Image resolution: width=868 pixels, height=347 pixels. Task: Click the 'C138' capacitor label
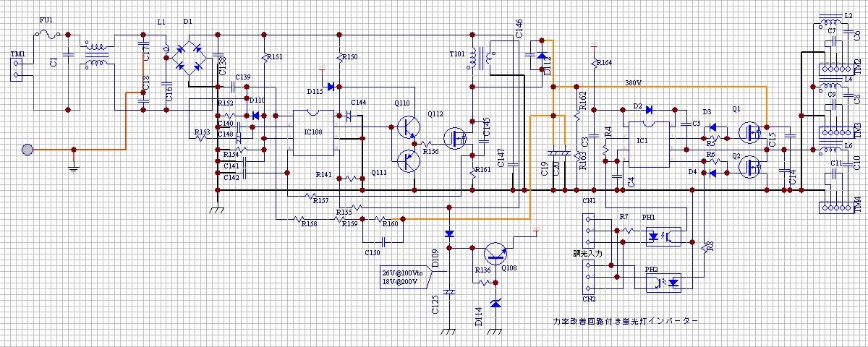[223, 66]
